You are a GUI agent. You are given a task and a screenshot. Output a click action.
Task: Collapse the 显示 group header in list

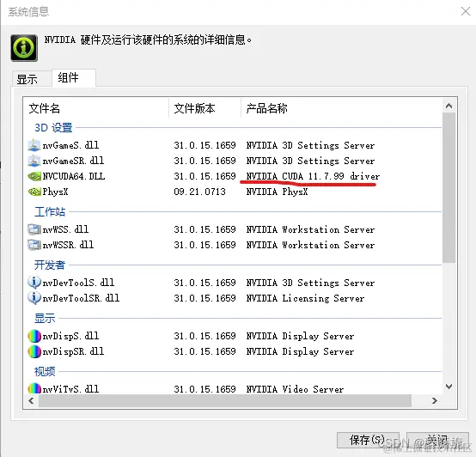point(45,319)
